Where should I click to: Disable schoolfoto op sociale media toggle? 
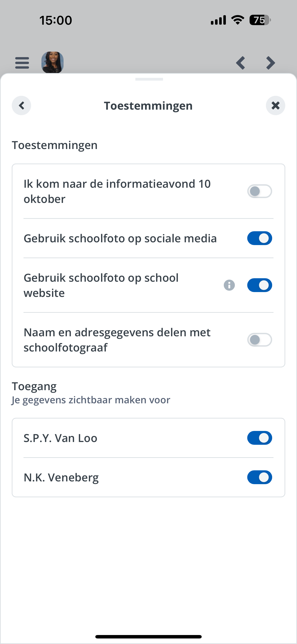click(260, 238)
